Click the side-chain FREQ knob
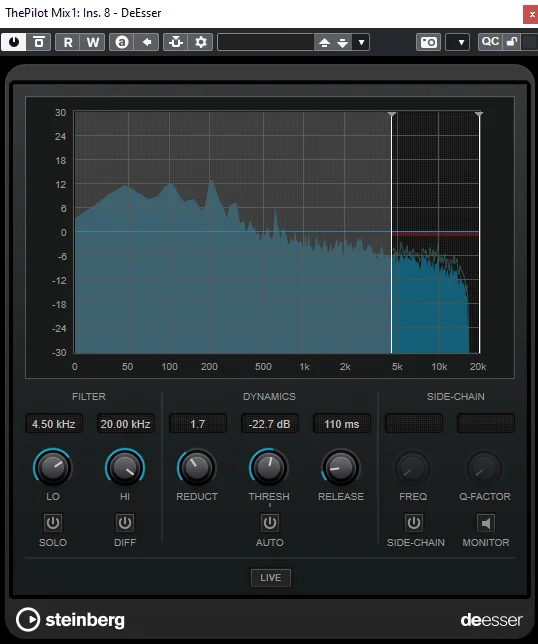Viewport: 538px width, 644px height. [x=413, y=467]
